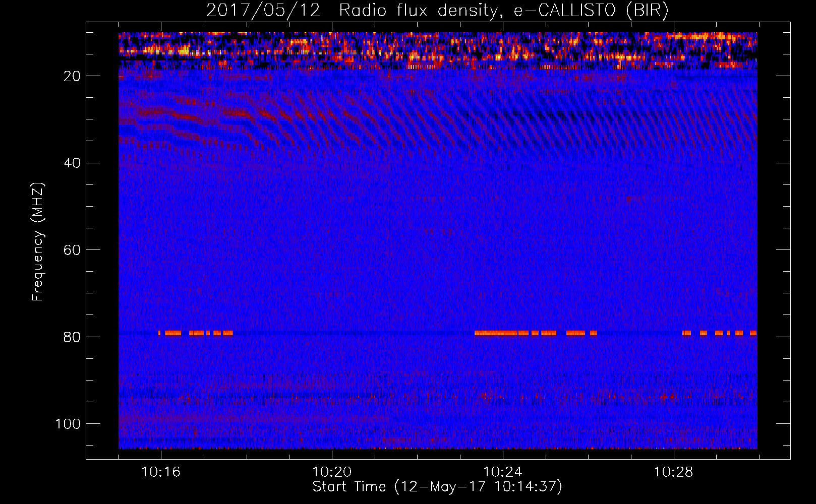The image size is (816, 504).
Task: Click the '10:28' time tick label
Action: [674, 472]
